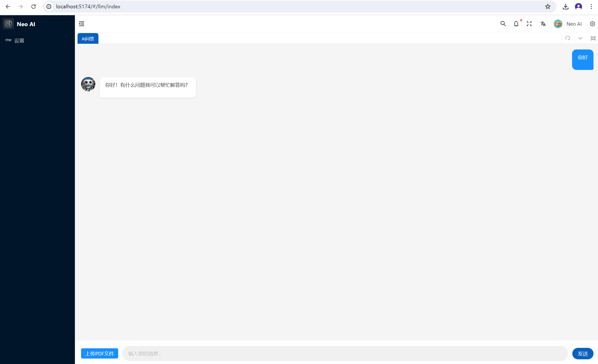The width and height of the screenshot is (598, 364).
Task: Open the language translation icon
Action: (543, 24)
